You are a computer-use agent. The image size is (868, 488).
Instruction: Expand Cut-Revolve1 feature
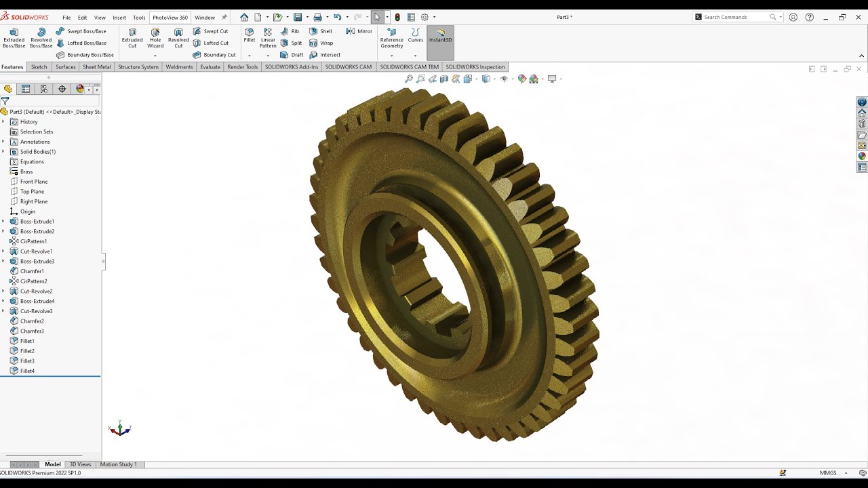[x=3, y=251]
